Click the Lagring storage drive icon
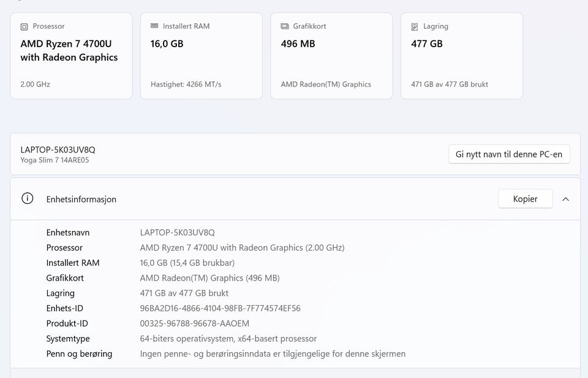 (415, 26)
